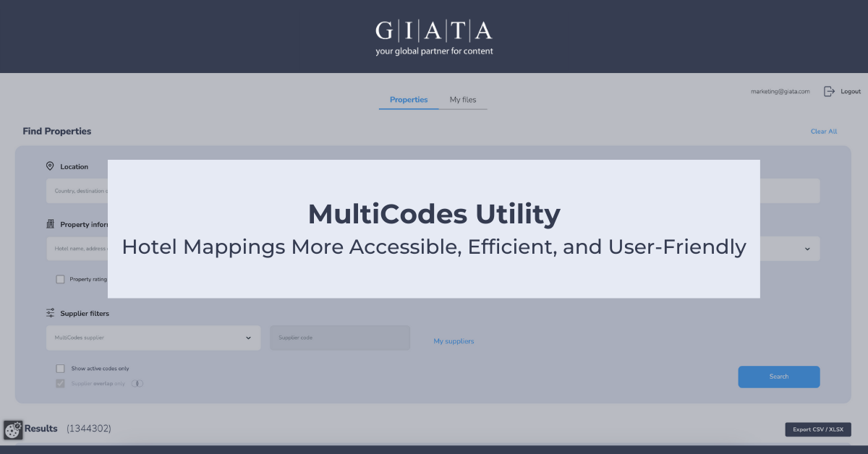Switch to the My files tab

pos(463,100)
